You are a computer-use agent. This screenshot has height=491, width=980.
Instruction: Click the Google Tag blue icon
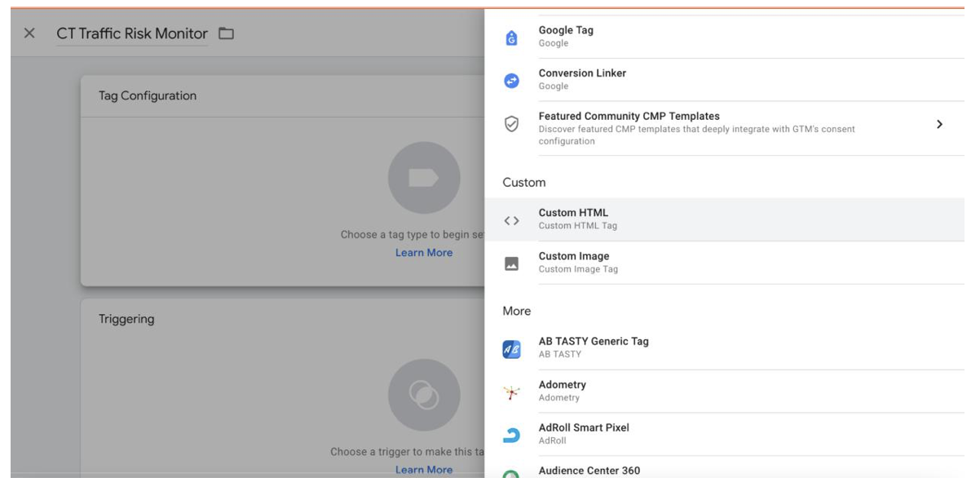[x=511, y=38]
